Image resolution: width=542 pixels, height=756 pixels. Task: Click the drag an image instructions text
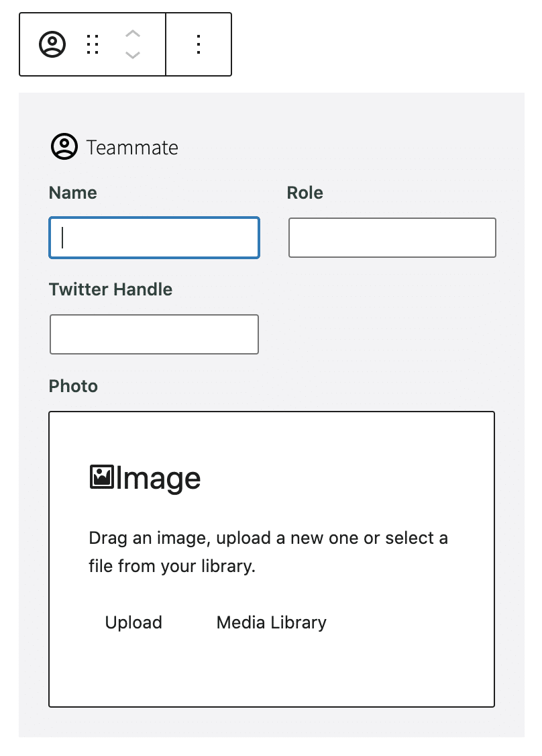(268, 552)
